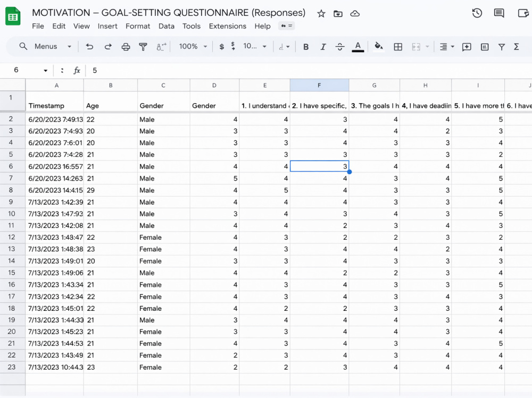This screenshot has width=532, height=398.
Task: Open the name box dropdown arrow
Action: [x=45, y=71]
